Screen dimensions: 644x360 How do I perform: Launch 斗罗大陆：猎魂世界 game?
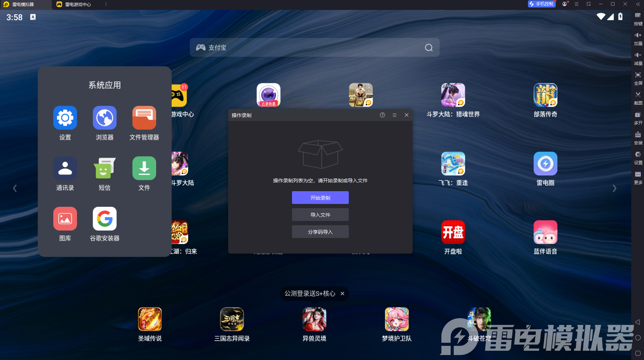point(453,95)
